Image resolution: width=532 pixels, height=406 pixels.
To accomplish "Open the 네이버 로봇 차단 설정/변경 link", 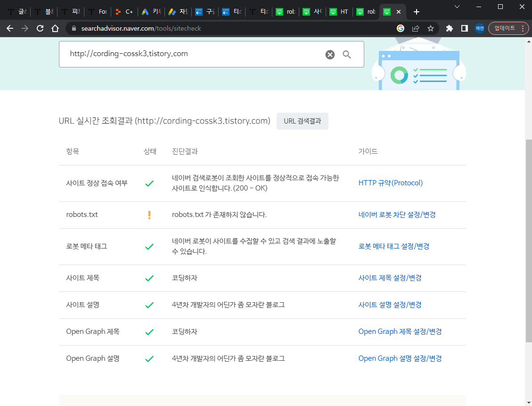I will pyautogui.click(x=397, y=215).
